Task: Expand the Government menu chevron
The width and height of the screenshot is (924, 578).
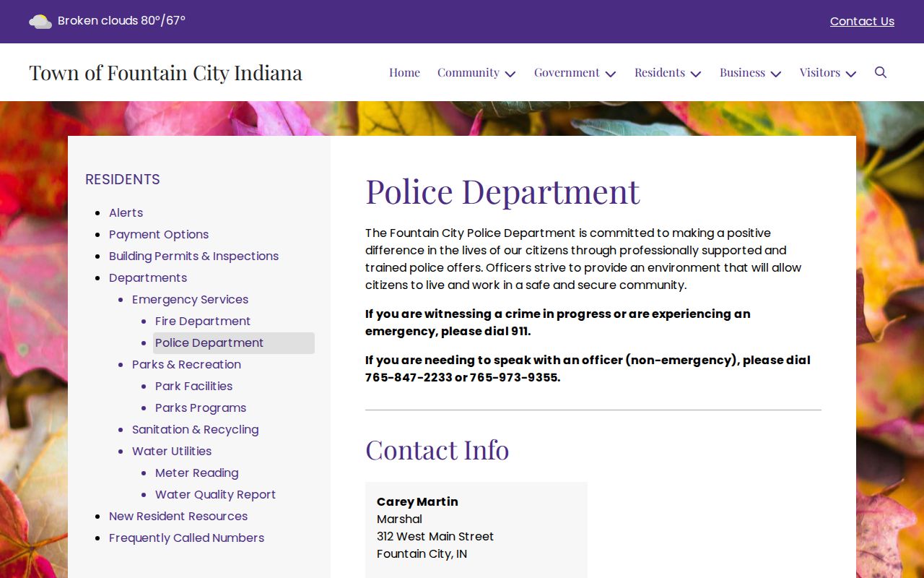Action: [x=611, y=74]
